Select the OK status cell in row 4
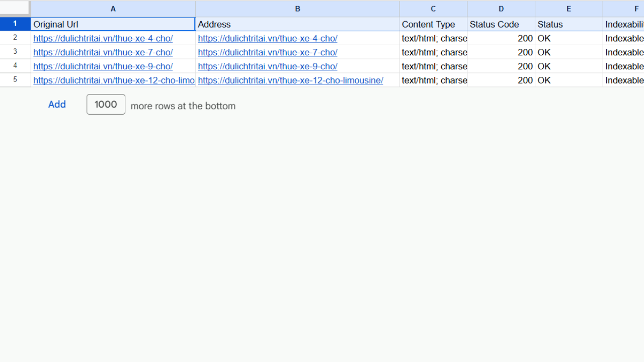 569,66
